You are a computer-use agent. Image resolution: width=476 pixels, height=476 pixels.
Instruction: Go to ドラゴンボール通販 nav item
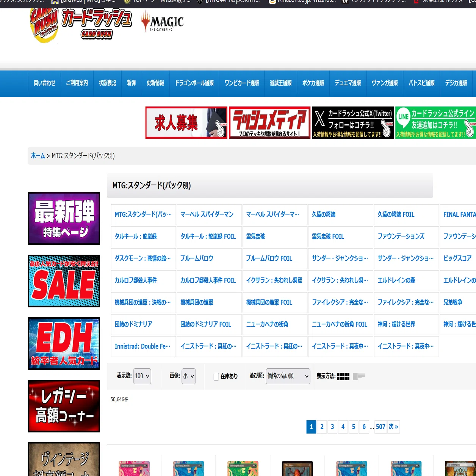tap(194, 83)
